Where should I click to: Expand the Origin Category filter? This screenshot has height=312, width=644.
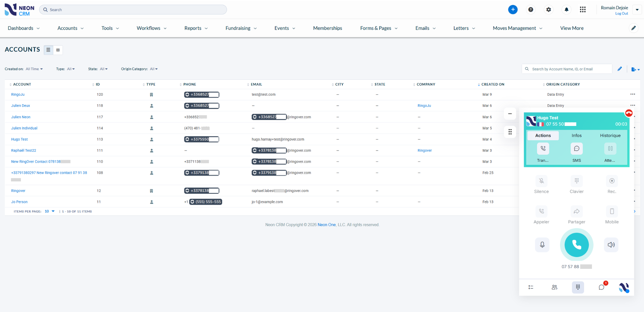pyautogui.click(x=154, y=69)
